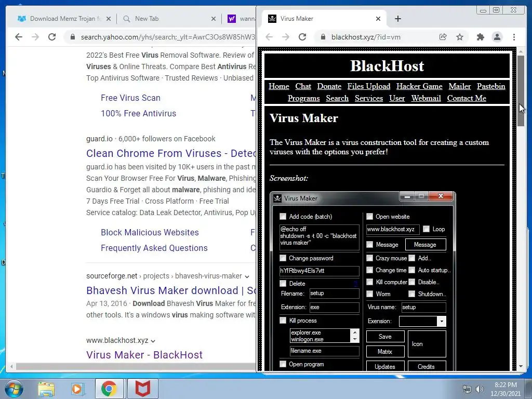This screenshot has height=399, width=532.
Task: Launch Windows Media Player from taskbar
Action: tap(77, 389)
